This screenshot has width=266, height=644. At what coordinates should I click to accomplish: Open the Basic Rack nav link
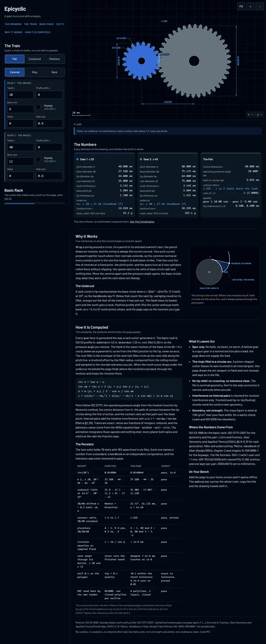click(x=47, y=24)
